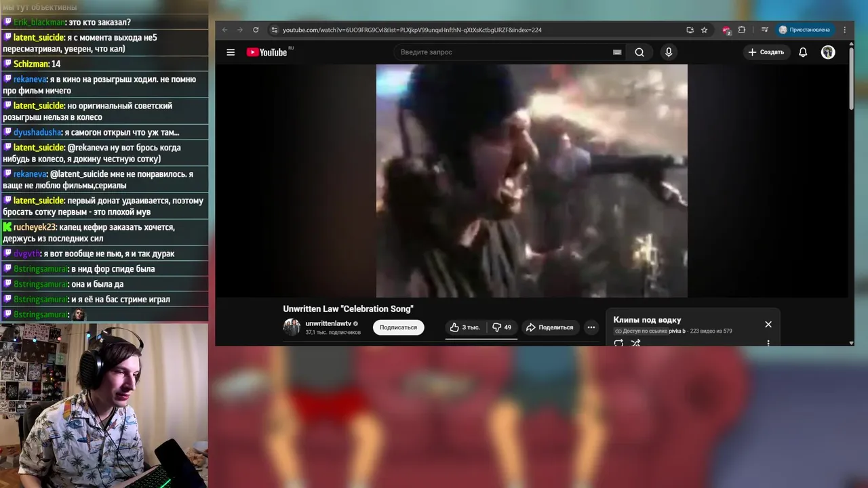Open the unwrittenlawtv channel name link
Viewport: 868px width, 488px height.
point(328,323)
